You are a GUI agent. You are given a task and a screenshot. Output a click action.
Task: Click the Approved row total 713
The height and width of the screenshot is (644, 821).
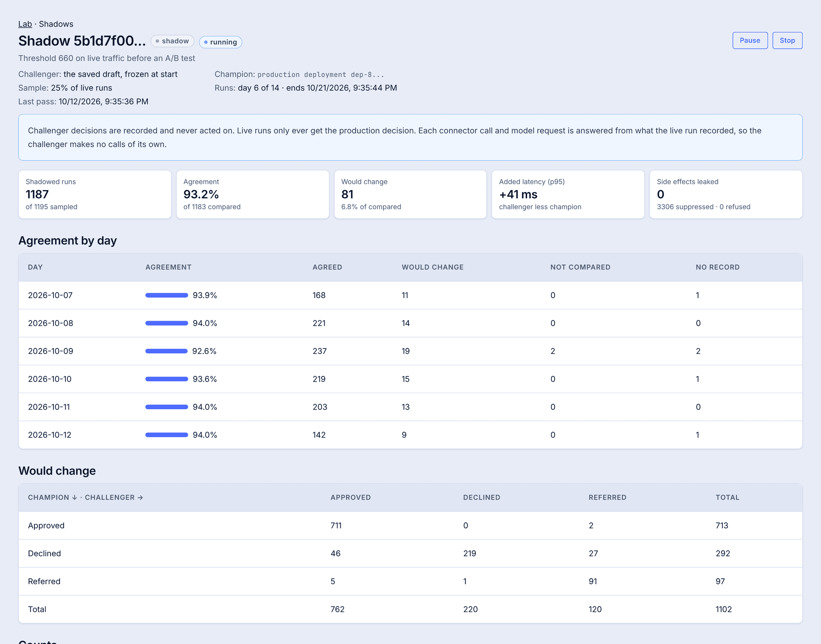[722, 525]
